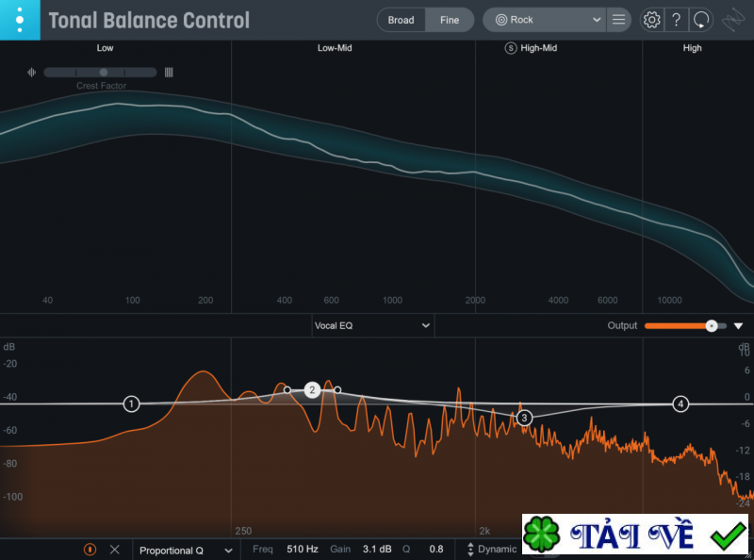Viewport: 754px width, 560px height.
Task: Click the history/undo circular arrow icon
Action: tap(699, 20)
